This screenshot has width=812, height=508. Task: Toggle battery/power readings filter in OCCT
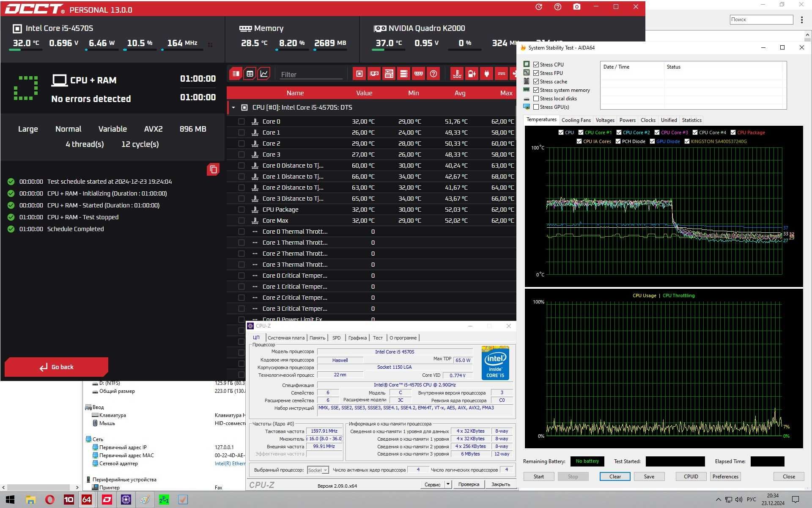(472, 74)
